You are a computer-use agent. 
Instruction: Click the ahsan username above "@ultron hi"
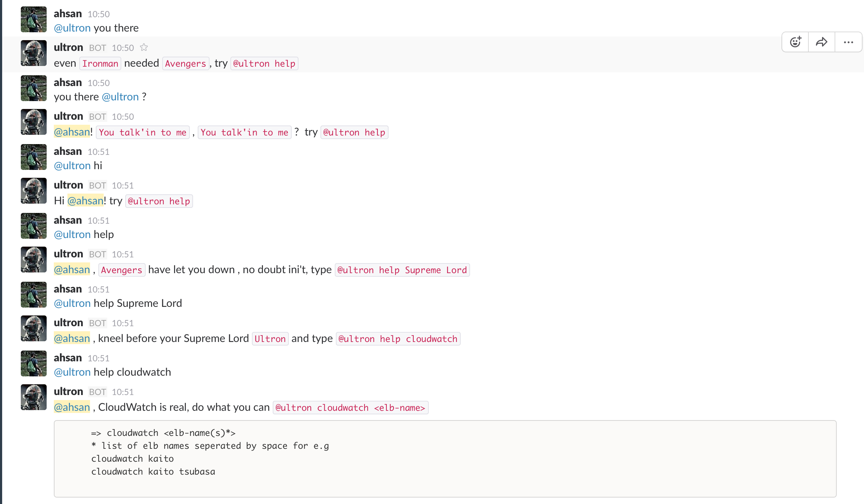68,151
